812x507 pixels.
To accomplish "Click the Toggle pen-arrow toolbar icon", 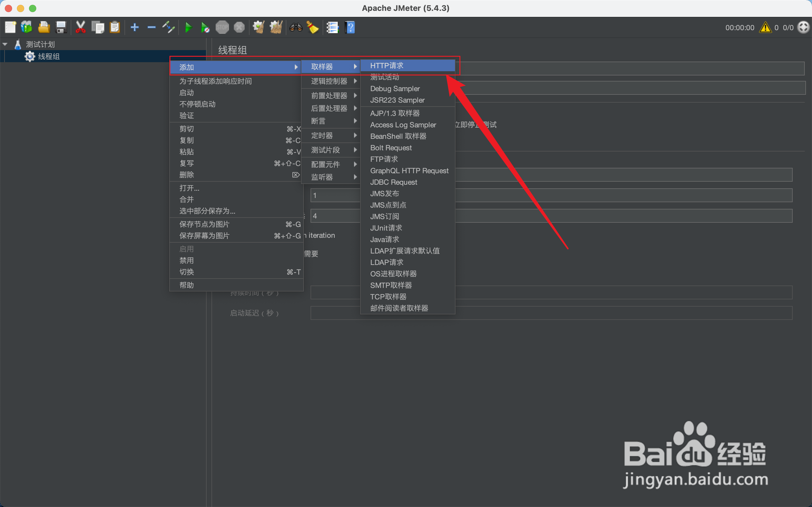I will coord(169,27).
